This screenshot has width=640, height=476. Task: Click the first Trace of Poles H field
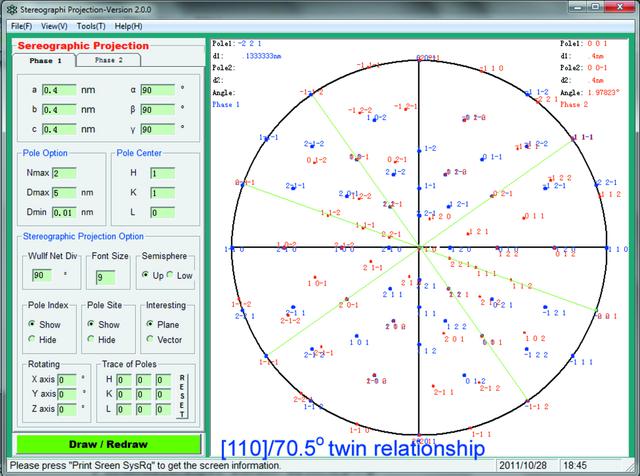coord(124,380)
